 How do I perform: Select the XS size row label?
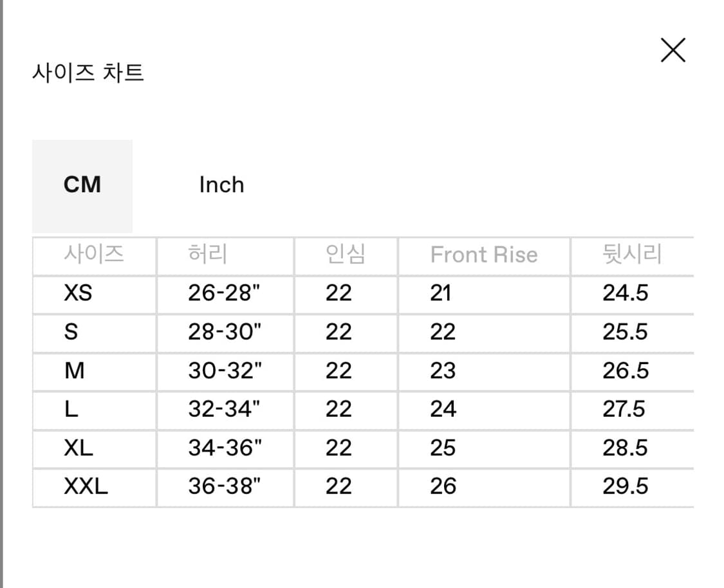coord(78,293)
